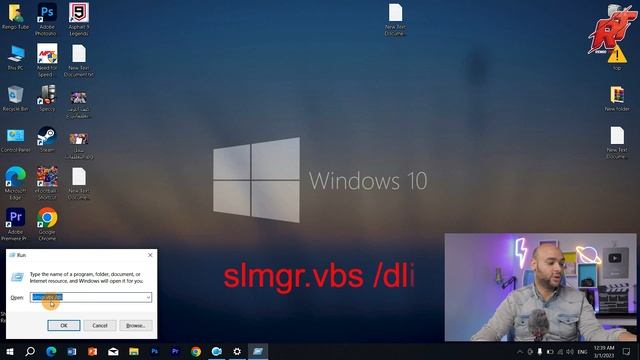This screenshot has height=360, width=640.
Task: Switch to Chrome on the taskbar
Action: [x=196, y=351]
